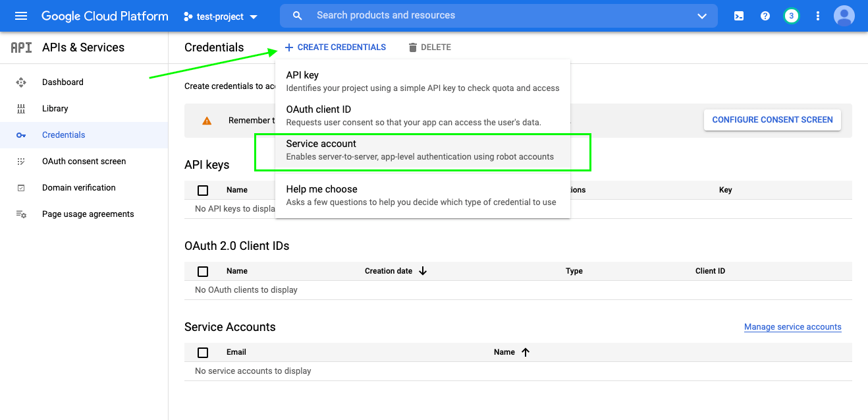Activate the Cloud Shell terminal icon
This screenshot has height=420, width=868.
pyautogui.click(x=738, y=16)
